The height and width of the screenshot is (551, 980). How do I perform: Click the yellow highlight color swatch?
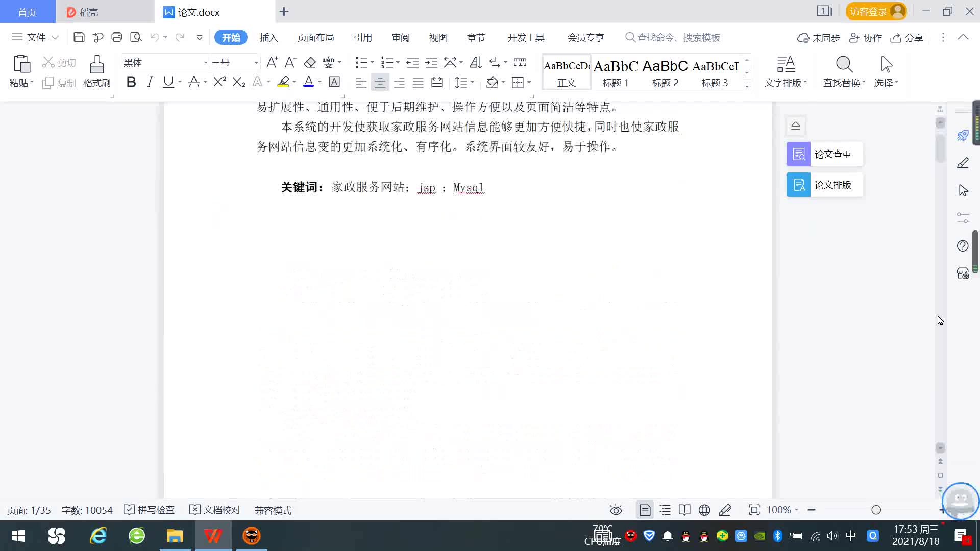[x=283, y=82]
